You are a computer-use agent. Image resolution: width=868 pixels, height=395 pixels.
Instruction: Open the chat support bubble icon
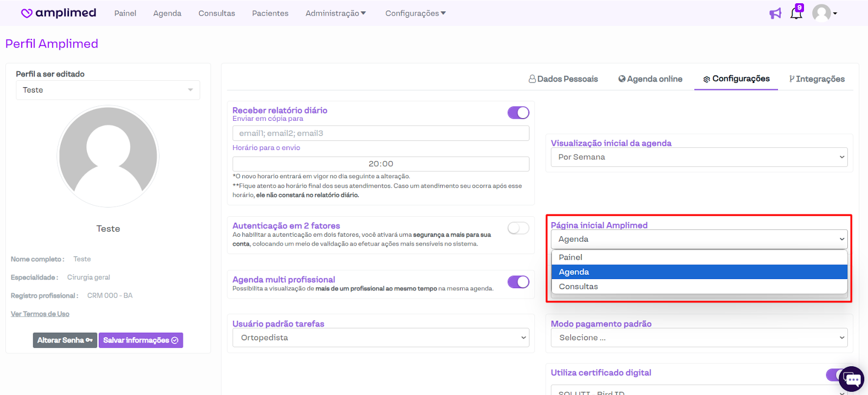pos(851,379)
